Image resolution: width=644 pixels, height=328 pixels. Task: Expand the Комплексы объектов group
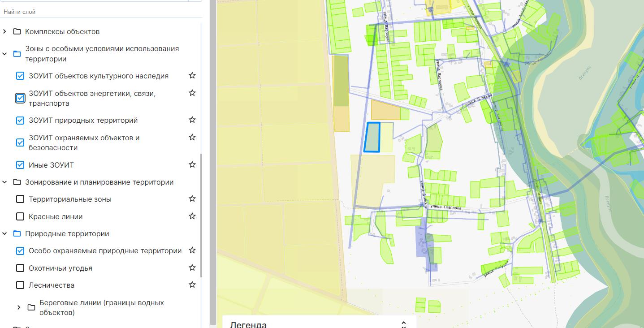pyautogui.click(x=5, y=32)
